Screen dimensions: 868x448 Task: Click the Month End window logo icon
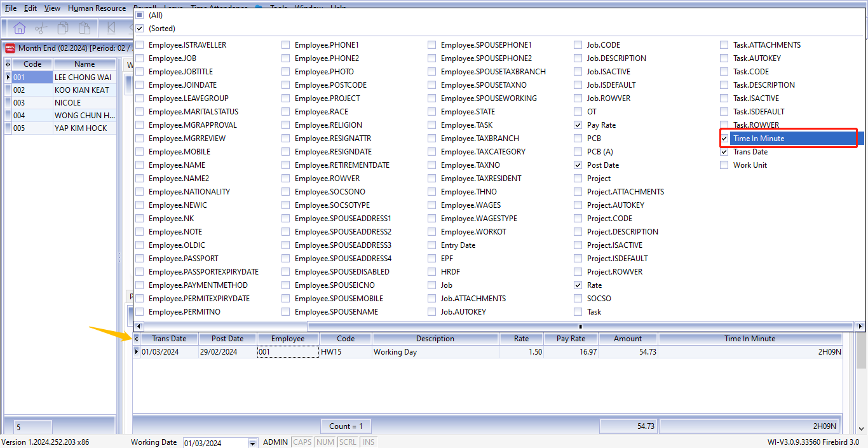tap(10, 48)
